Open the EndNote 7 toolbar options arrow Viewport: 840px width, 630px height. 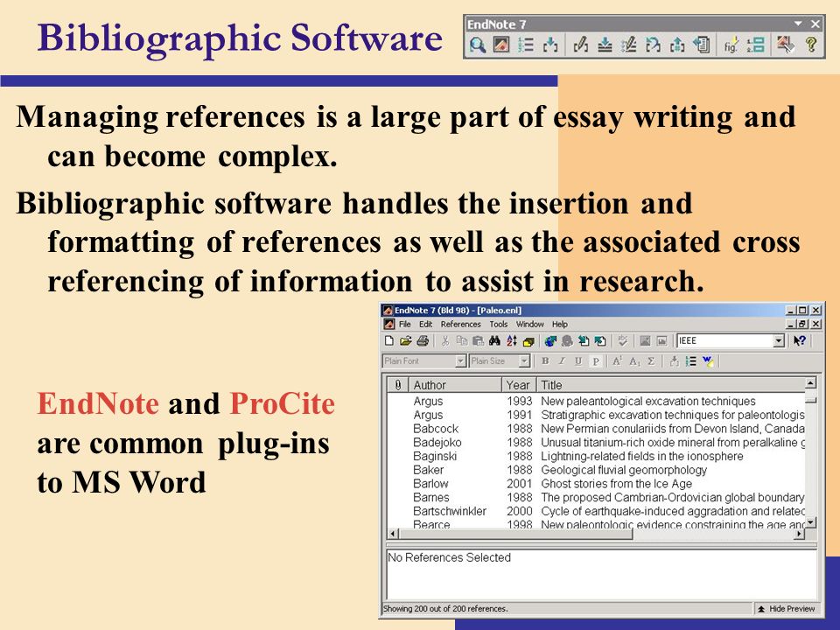[x=798, y=24]
